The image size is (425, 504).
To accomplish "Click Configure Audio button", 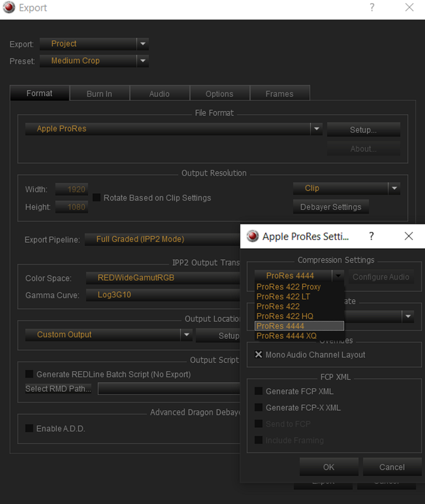I will (381, 277).
